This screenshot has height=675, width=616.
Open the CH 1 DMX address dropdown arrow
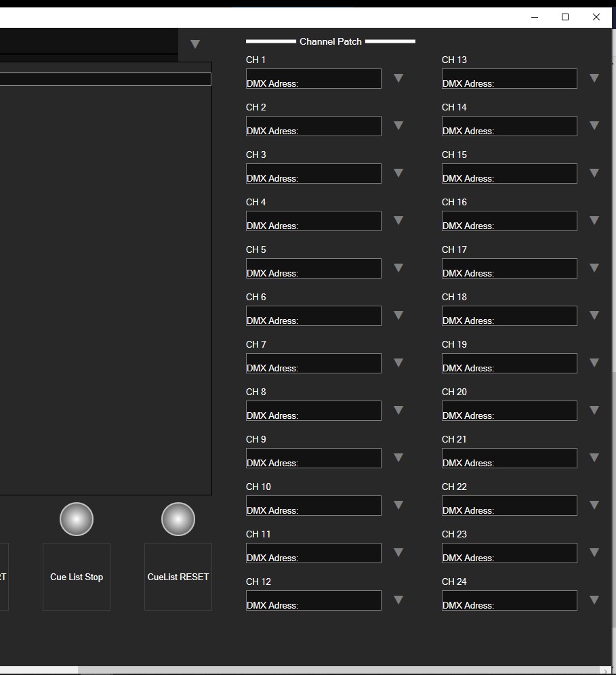tap(398, 79)
